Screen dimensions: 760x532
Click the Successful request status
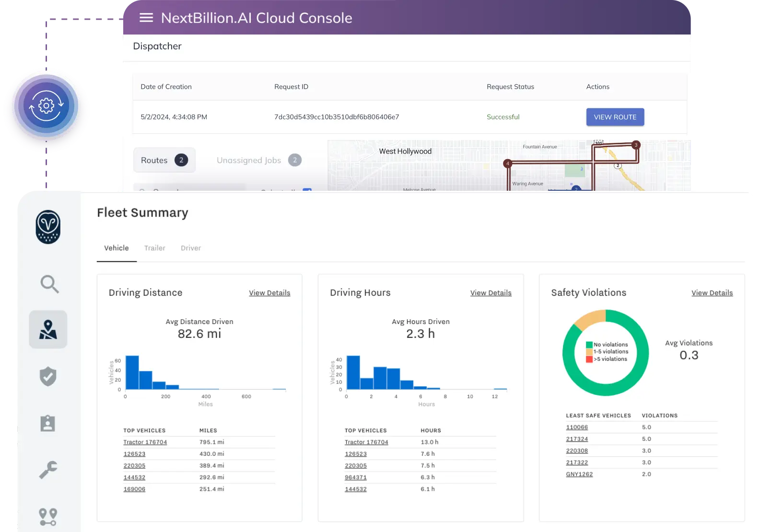[503, 117]
